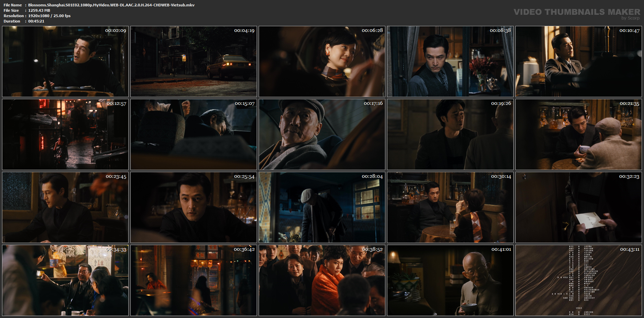Image resolution: width=644 pixels, height=318 pixels.
Task: Open the thumbnail stamped 00:23:45
Action: tap(65, 207)
